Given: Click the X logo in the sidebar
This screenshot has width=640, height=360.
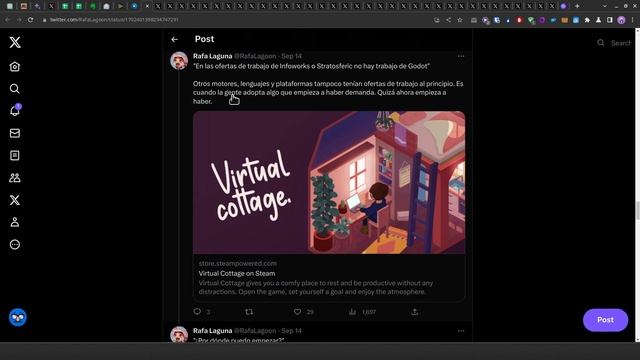Looking at the screenshot, I should pyautogui.click(x=15, y=42).
